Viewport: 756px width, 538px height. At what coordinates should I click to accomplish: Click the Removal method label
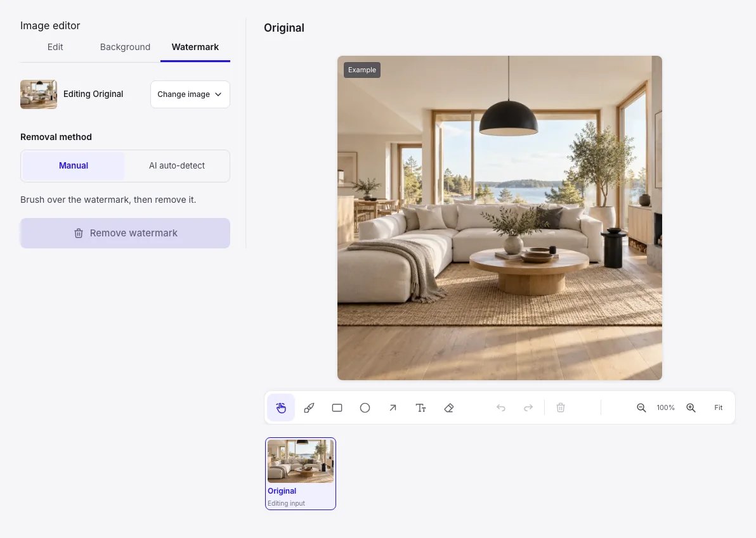tap(56, 137)
